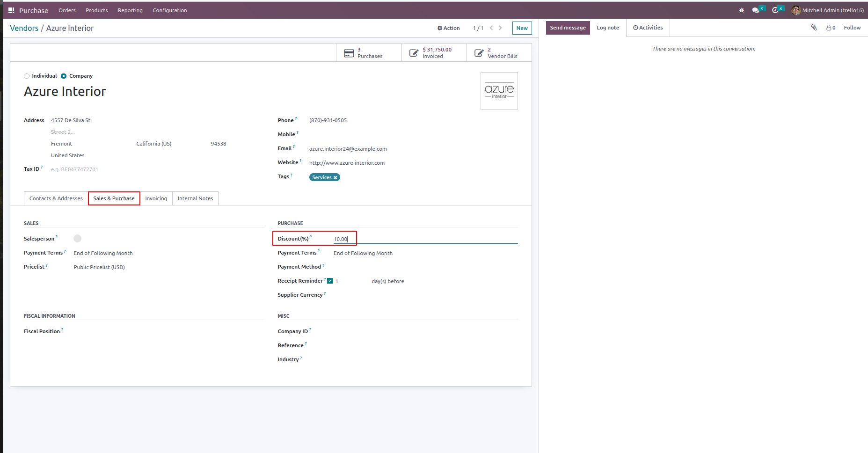Screen dimensions: 868x453
Task: Edit the website http://www.azure-interior.com
Action: pos(413,163)
